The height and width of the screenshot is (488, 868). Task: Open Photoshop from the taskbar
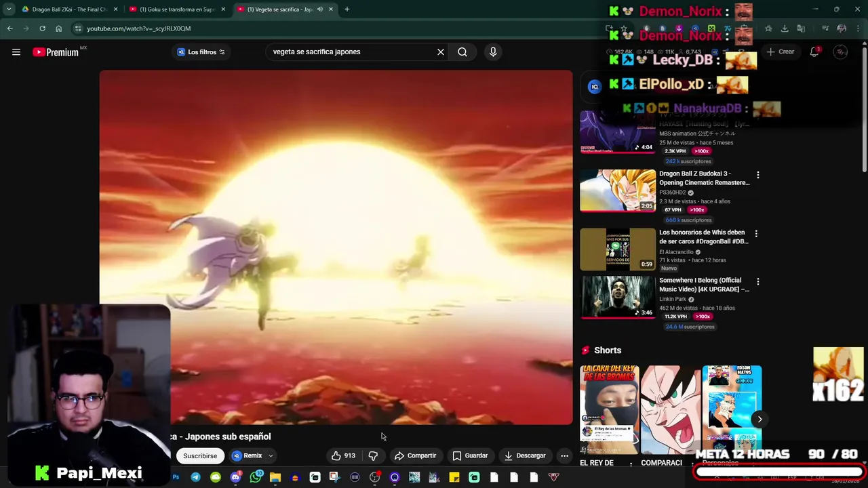click(176, 477)
